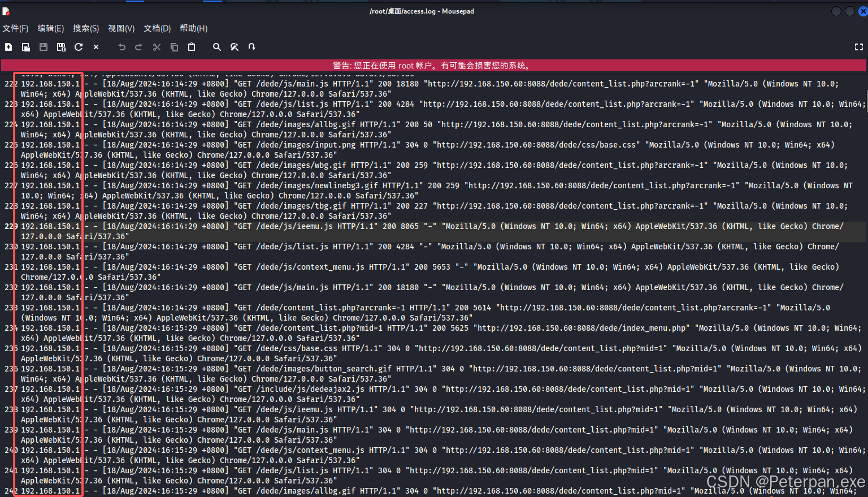Click the Copy icon in the toolbar
The height and width of the screenshot is (497, 868).
(174, 47)
